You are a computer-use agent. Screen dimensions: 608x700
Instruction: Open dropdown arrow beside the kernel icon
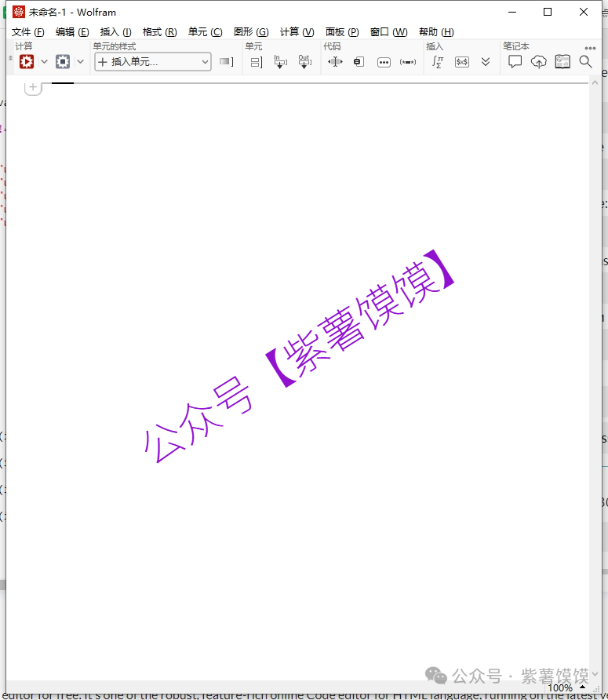pyautogui.click(x=80, y=61)
